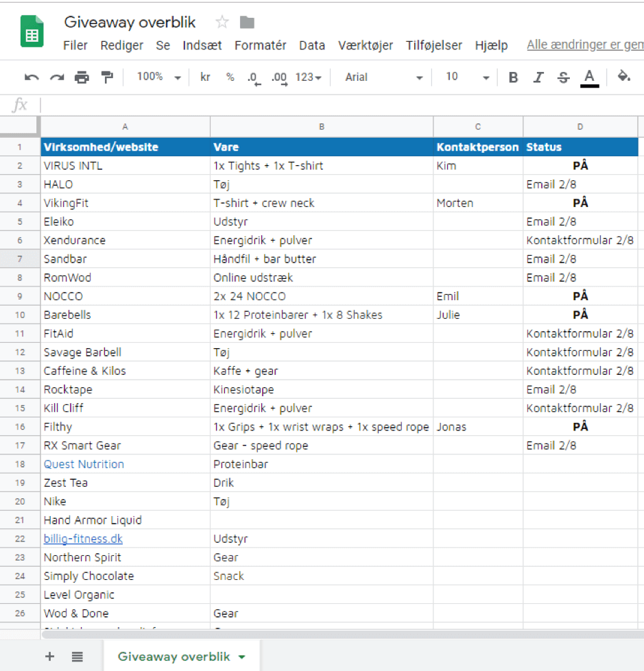Select the cell 2x 24 NOCCO
The height and width of the screenshot is (671, 644).
pyautogui.click(x=322, y=296)
